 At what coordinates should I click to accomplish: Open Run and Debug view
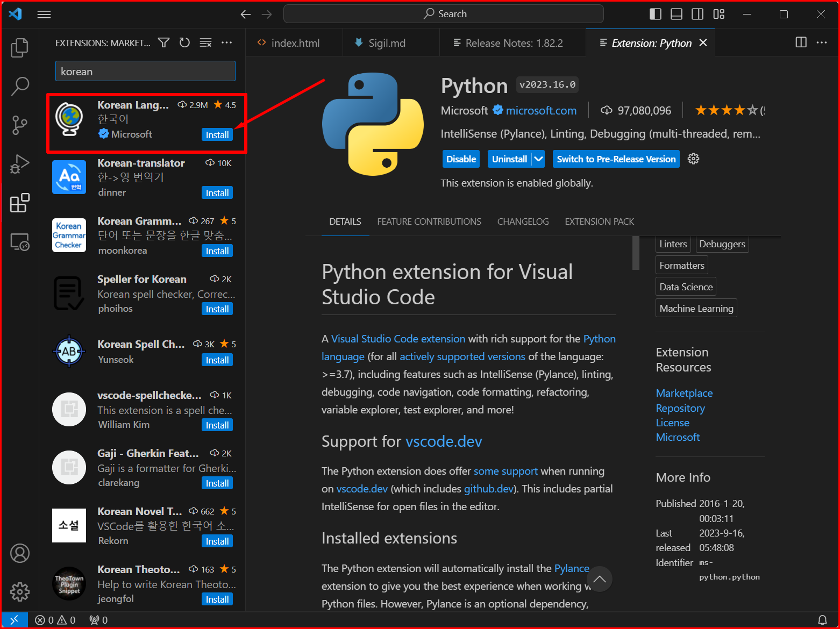(20, 164)
